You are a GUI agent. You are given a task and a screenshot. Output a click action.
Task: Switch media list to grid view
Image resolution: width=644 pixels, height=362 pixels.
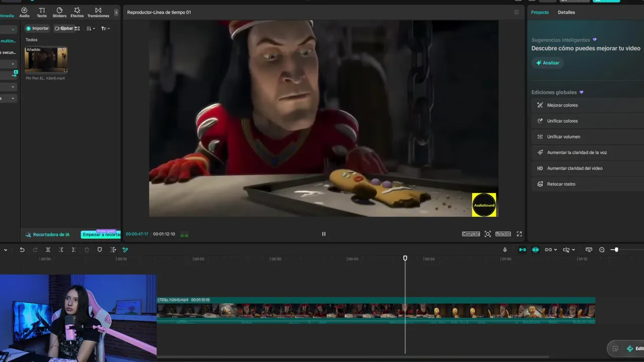(x=77, y=29)
